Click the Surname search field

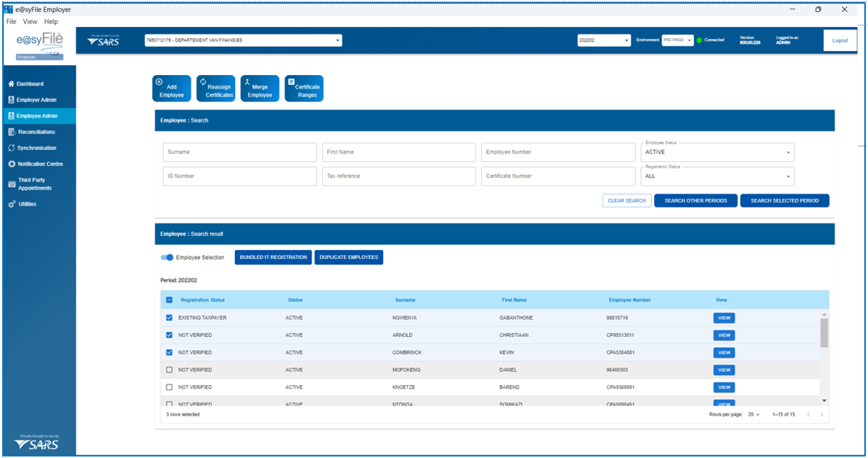239,152
